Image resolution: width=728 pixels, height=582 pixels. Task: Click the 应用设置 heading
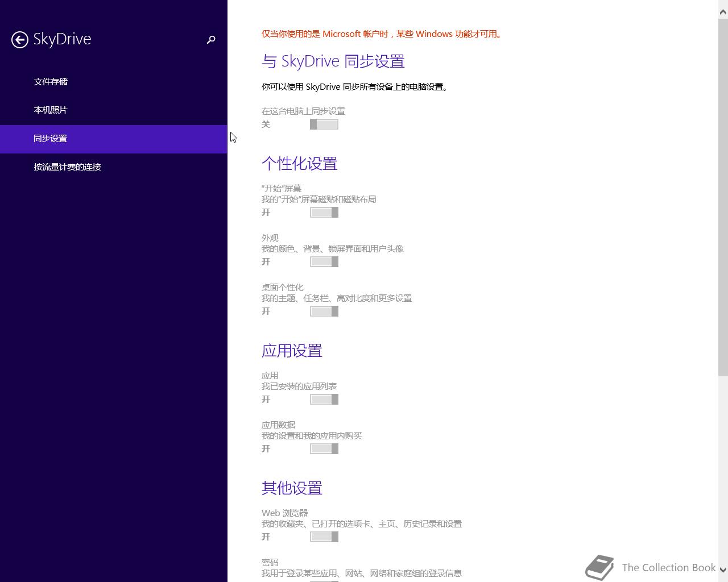[292, 351]
